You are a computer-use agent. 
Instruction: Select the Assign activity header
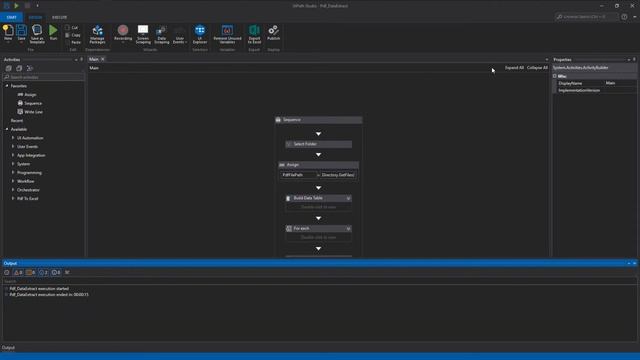[x=318, y=165]
